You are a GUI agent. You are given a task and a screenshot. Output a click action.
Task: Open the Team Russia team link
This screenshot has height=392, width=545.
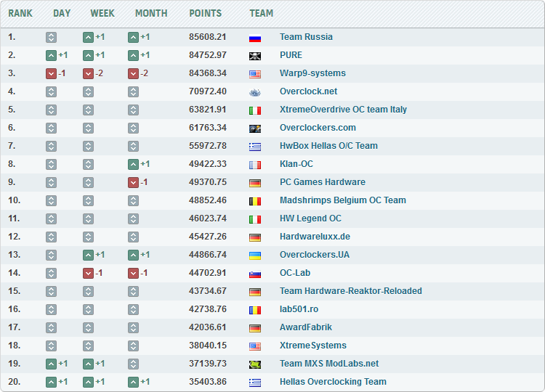[x=306, y=37]
